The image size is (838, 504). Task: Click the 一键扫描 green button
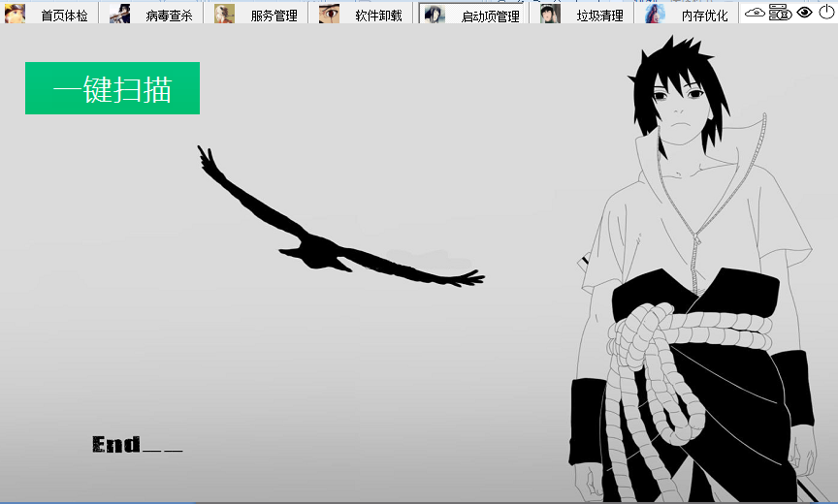click(x=113, y=88)
